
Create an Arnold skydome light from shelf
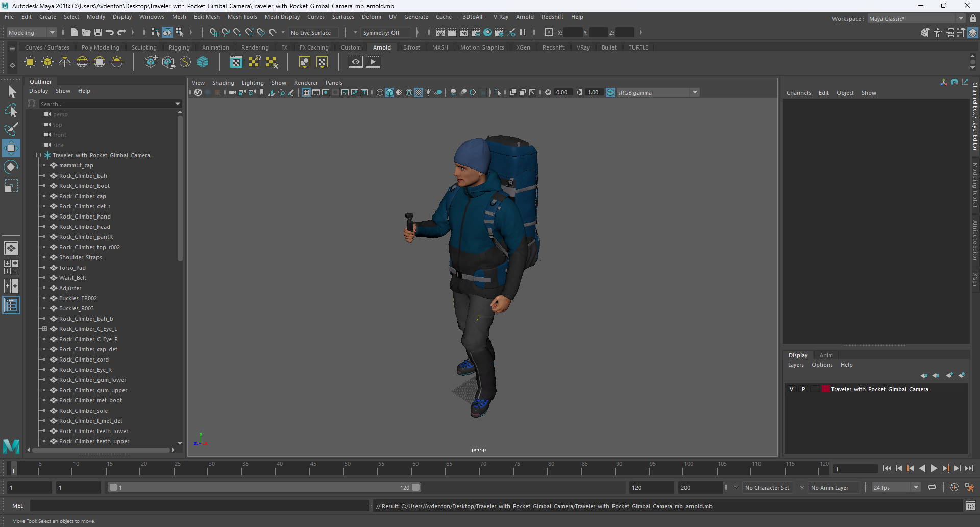(x=82, y=62)
